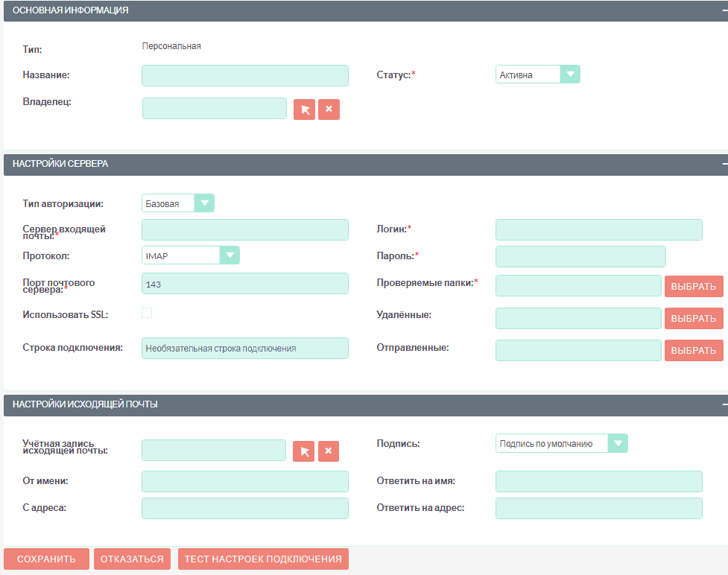Collapse the 'Настройки сервера' panel
Screen dimensions: 728x575
point(724,164)
